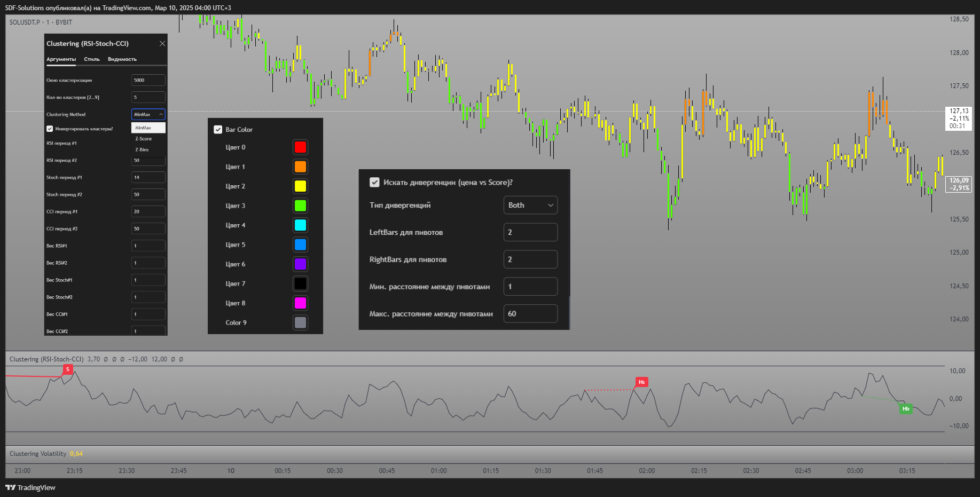This screenshot has height=497, width=980.
Task: Switch to the Стиль tab
Action: click(92, 59)
